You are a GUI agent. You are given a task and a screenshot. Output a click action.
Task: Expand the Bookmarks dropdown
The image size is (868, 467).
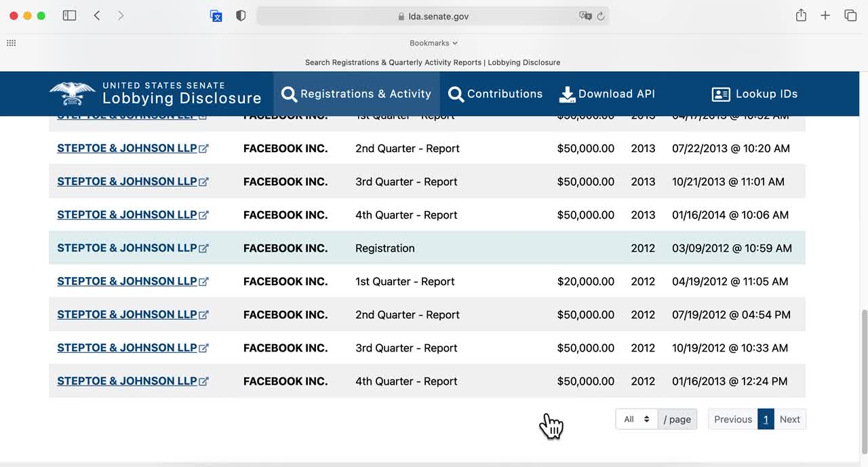tap(433, 43)
